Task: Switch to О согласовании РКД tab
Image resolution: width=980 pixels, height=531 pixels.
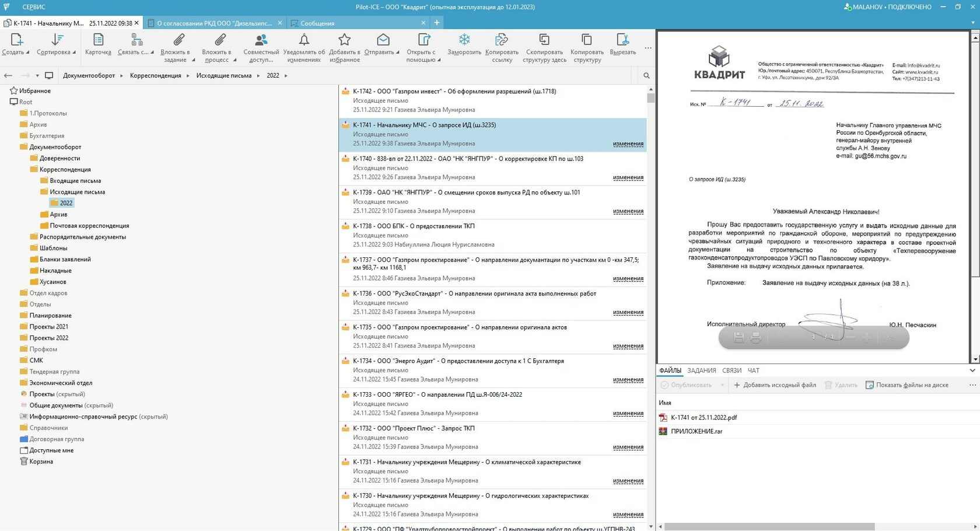Action: [x=215, y=23]
